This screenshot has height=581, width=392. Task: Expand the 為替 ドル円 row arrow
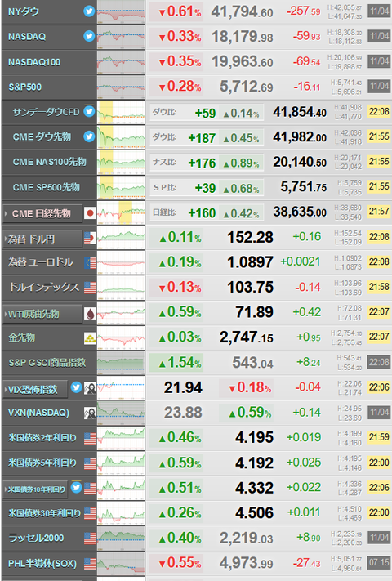click(6, 239)
